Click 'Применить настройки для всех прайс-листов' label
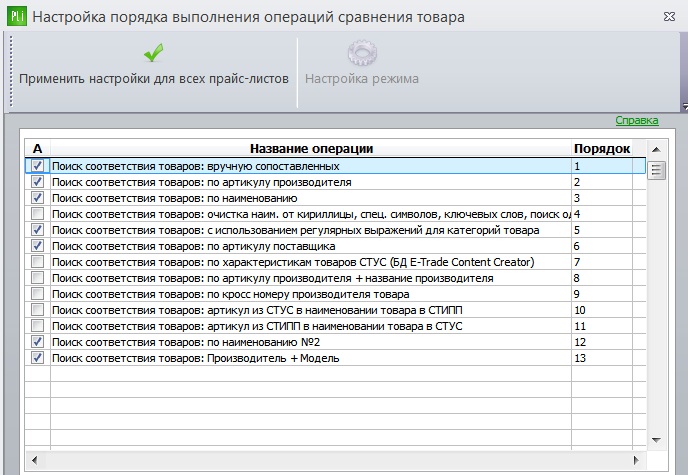This screenshot has width=688, height=475. (154, 79)
